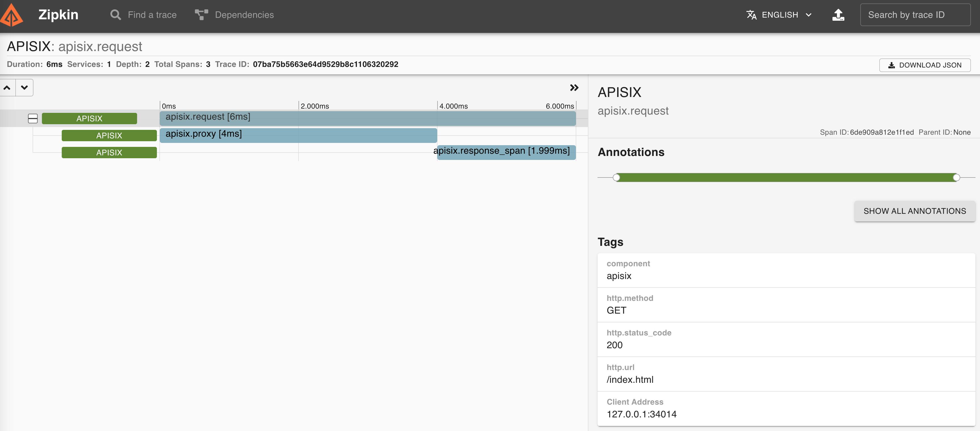Click the expand-all down chevron
The height and width of the screenshot is (431, 980).
(24, 88)
